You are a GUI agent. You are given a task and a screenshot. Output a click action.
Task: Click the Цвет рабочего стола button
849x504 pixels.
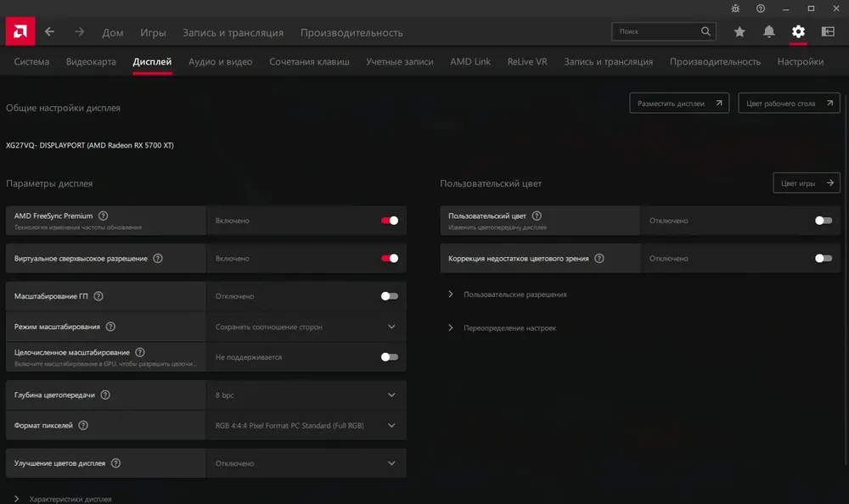(x=789, y=103)
